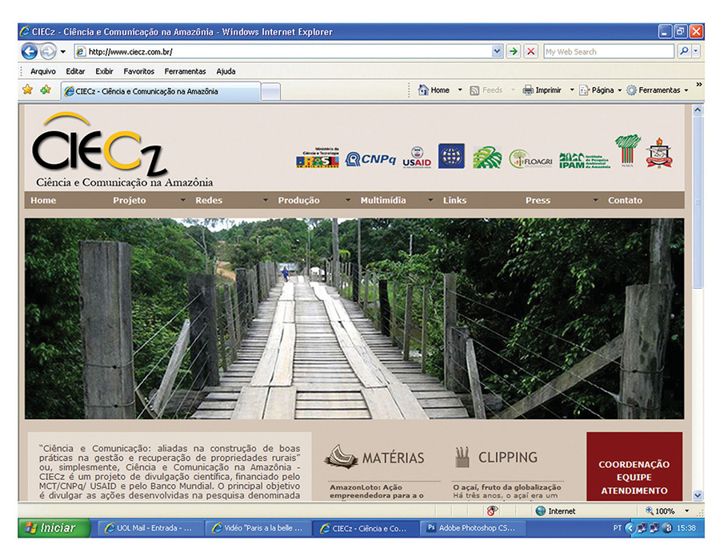The image size is (728, 560).
Task: Expand the address bar history dropdown
Action: click(x=498, y=51)
